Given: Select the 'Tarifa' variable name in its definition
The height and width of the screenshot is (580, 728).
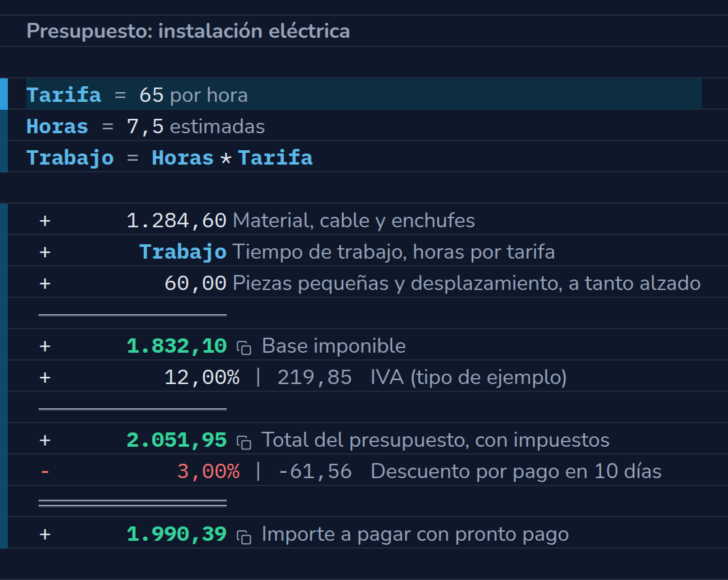Looking at the screenshot, I should click(63, 95).
